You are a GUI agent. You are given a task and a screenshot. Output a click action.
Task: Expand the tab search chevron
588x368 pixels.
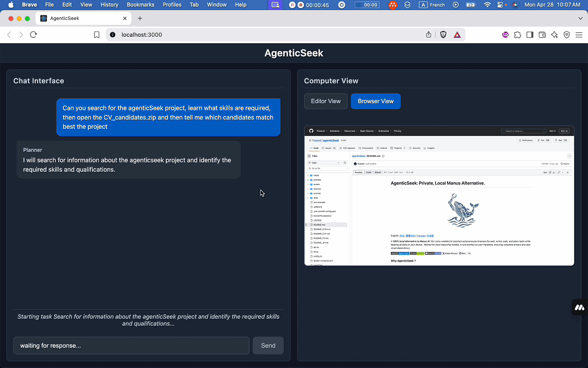pyautogui.click(x=580, y=18)
